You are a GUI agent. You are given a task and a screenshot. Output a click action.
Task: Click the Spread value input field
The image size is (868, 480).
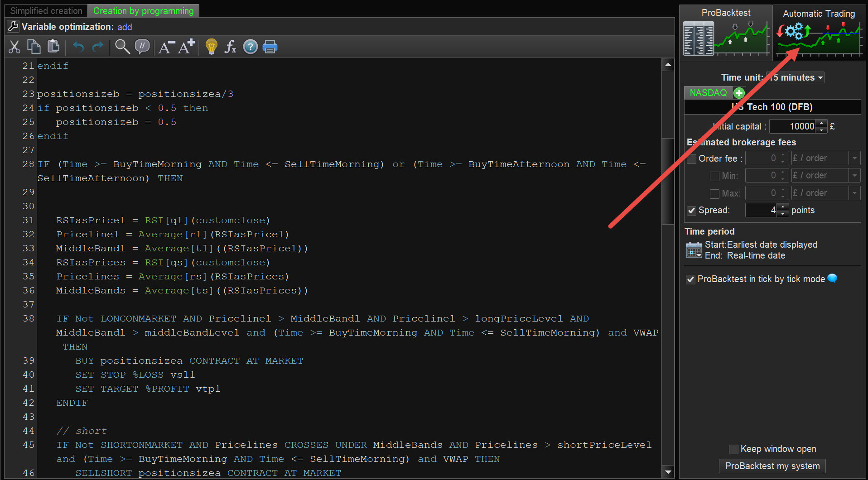click(x=762, y=210)
